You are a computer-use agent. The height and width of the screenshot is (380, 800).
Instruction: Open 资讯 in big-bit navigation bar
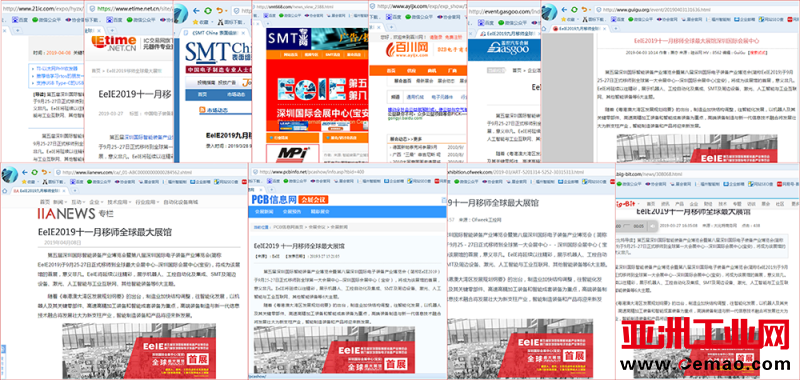(x=665, y=204)
